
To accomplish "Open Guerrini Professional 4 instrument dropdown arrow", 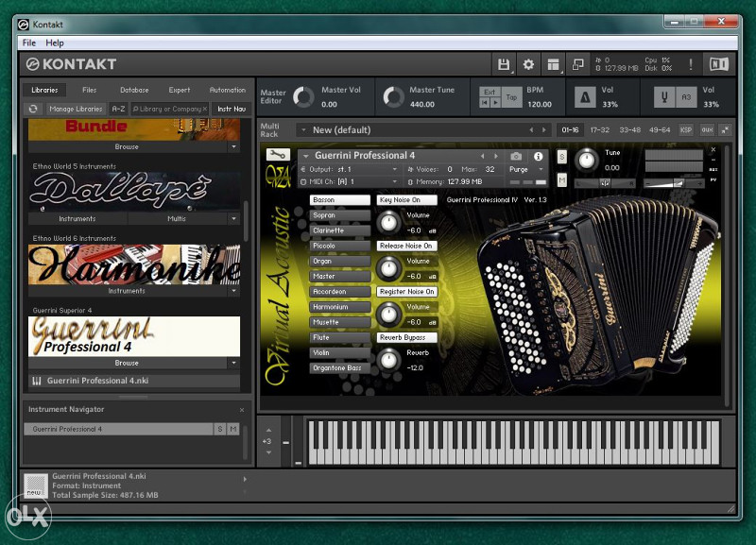I will 305,156.
